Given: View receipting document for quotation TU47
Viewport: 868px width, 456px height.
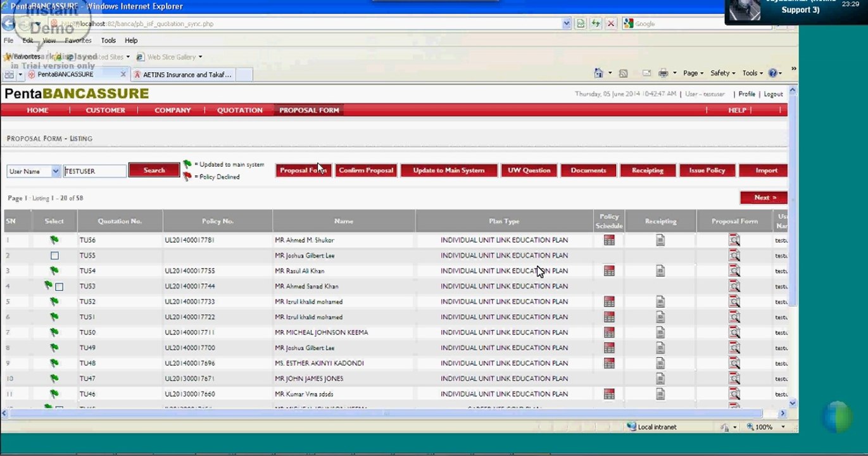Looking at the screenshot, I should 660,379.
